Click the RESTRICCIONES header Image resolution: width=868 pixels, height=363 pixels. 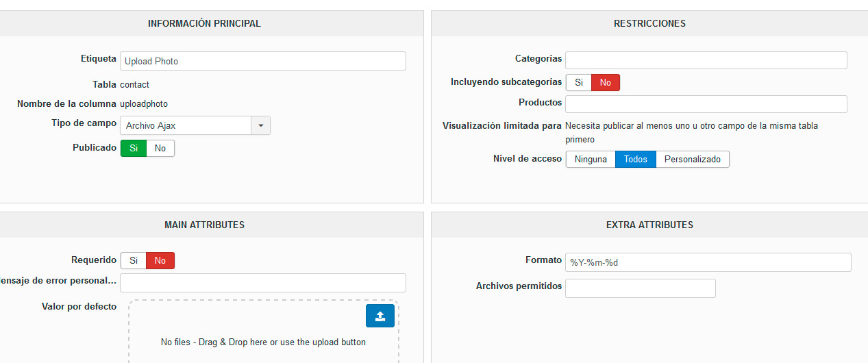point(649,23)
